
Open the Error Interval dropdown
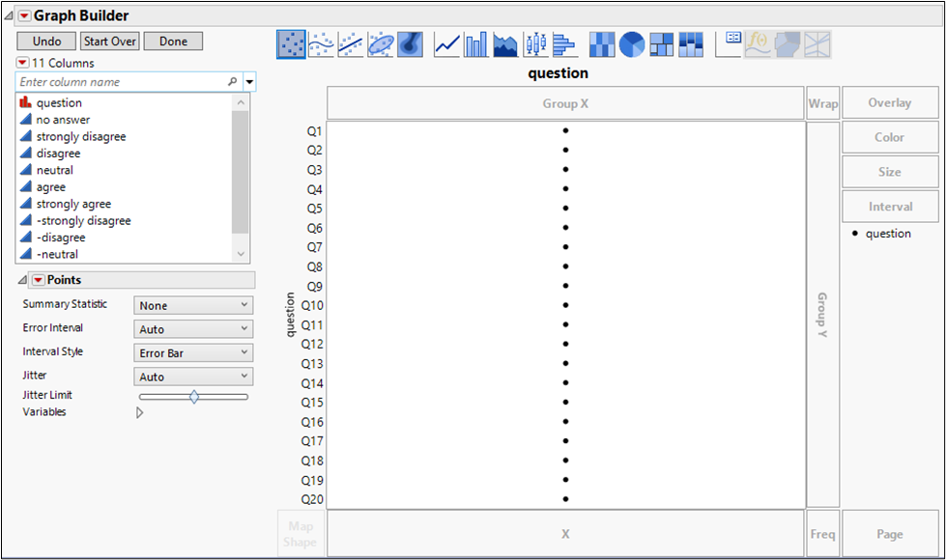pos(193,328)
